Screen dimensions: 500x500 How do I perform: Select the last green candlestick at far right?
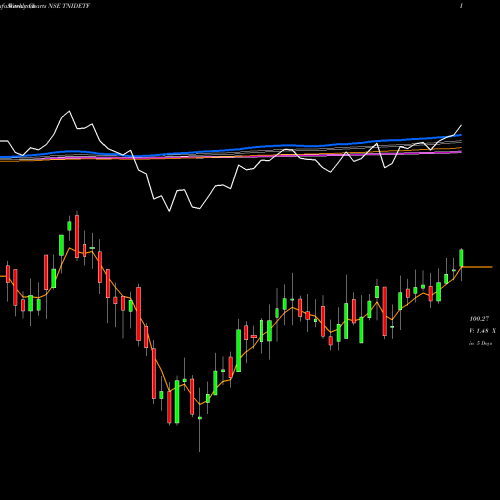(462, 258)
